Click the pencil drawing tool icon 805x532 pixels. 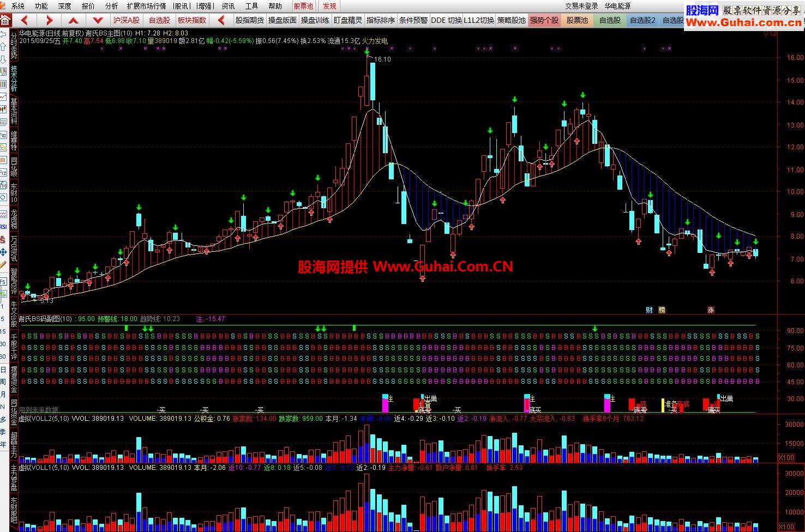coord(3,264)
